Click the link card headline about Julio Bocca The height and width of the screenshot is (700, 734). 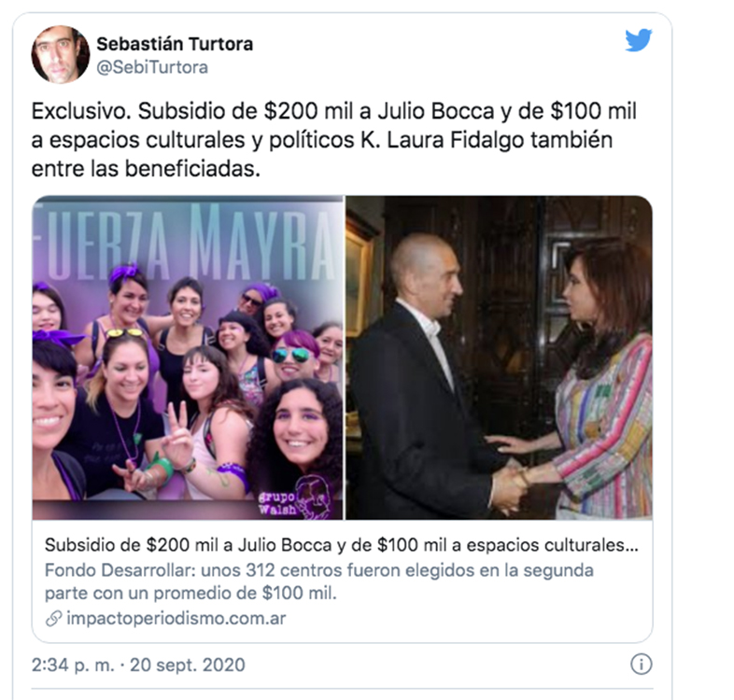click(x=341, y=545)
